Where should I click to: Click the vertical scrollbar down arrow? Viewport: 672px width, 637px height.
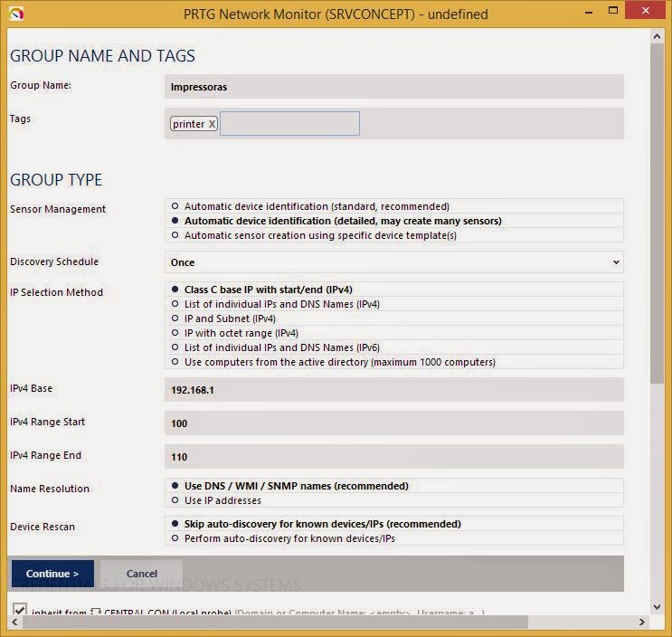point(657,606)
